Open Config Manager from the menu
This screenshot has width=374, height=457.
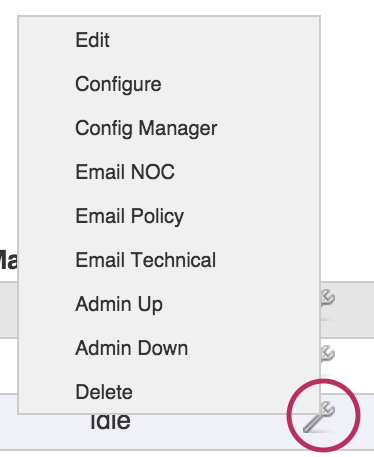coord(146,128)
